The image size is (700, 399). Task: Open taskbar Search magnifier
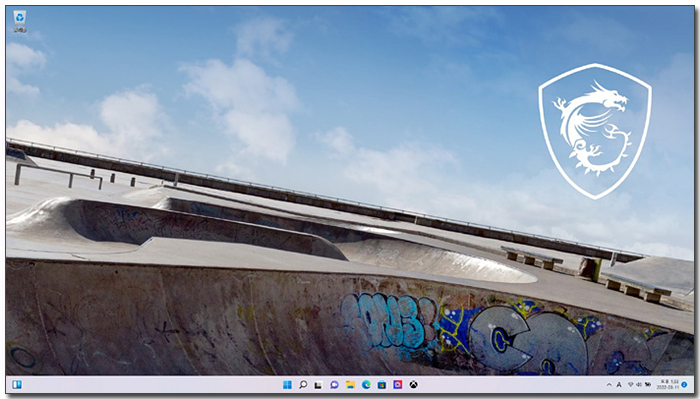coord(303,384)
